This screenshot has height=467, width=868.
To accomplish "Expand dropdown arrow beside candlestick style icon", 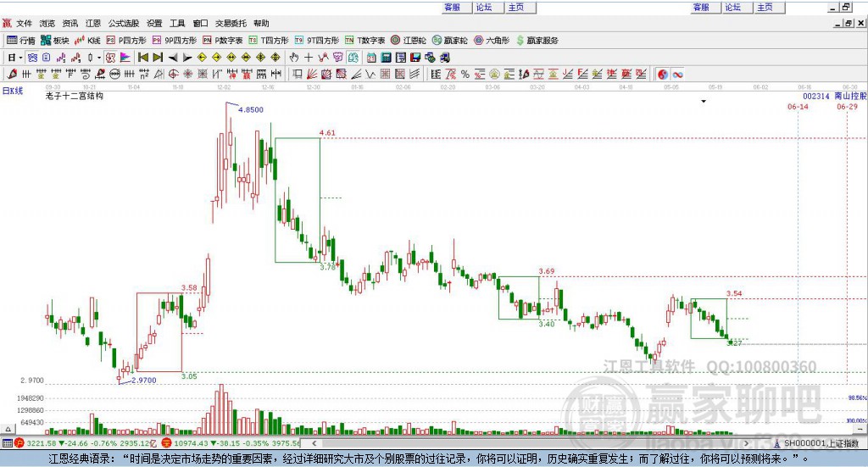I will click(x=99, y=58).
